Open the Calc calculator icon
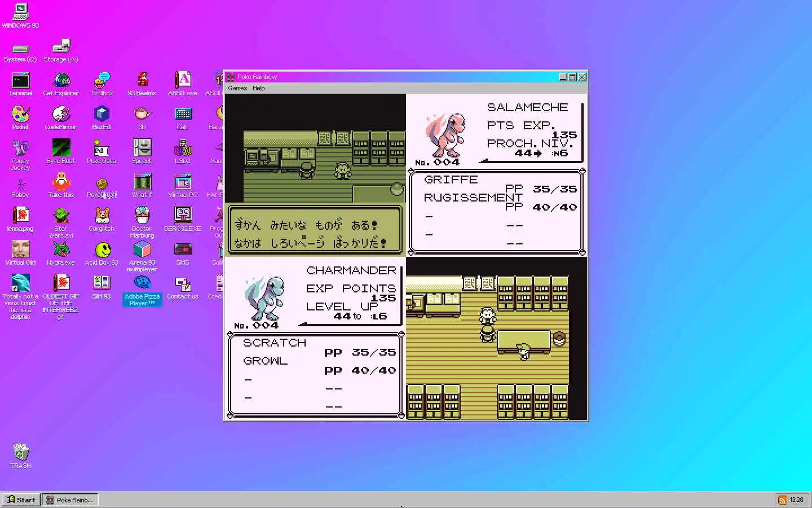The width and height of the screenshot is (812, 508). (x=183, y=119)
